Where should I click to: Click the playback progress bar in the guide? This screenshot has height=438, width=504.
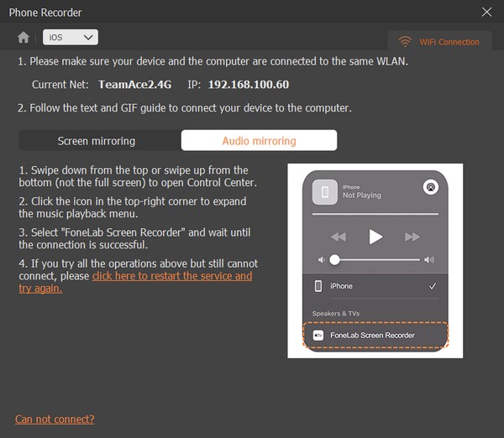(x=375, y=215)
